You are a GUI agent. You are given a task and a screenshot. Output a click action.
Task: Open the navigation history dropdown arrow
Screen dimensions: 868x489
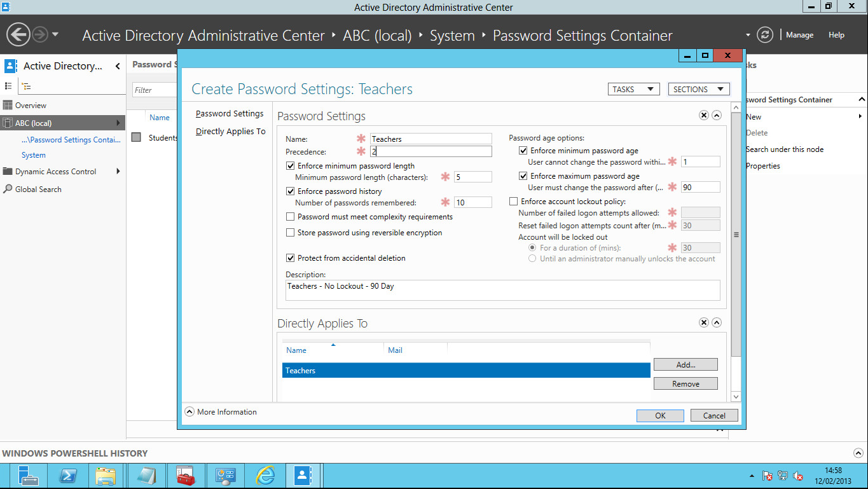click(x=55, y=34)
